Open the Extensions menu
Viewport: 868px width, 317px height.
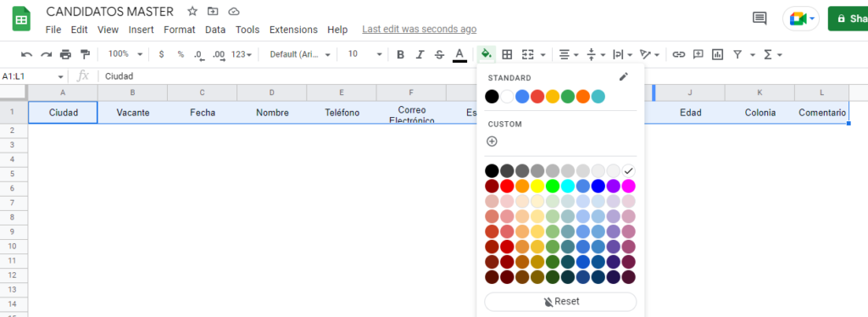(293, 30)
